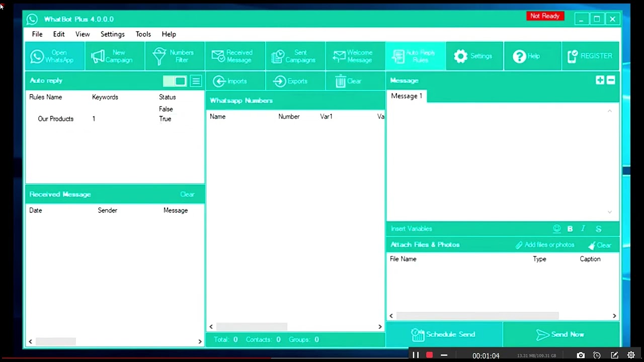Open the emoji picker icon

coord(557,229)
